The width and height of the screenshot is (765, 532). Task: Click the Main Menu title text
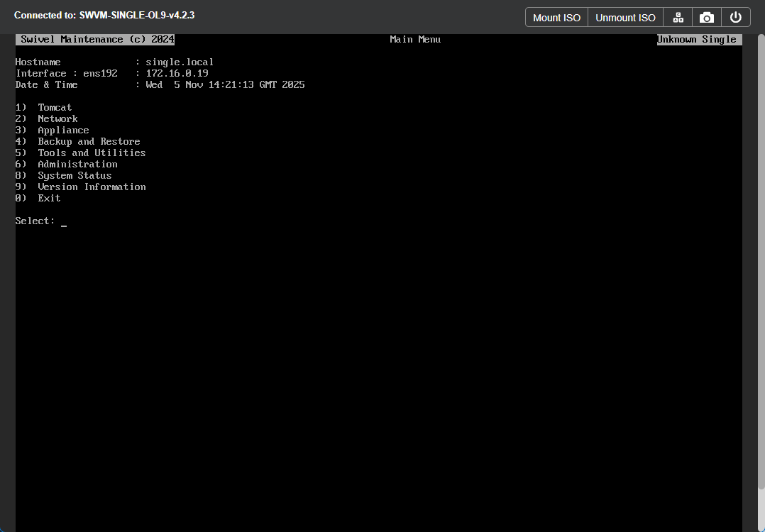click(415, 39)
